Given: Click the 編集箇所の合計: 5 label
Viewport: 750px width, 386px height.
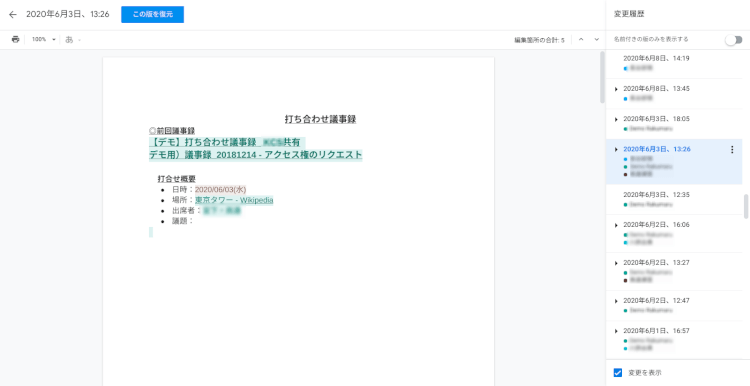Looking at the screenshot, I should click(539, 40).
